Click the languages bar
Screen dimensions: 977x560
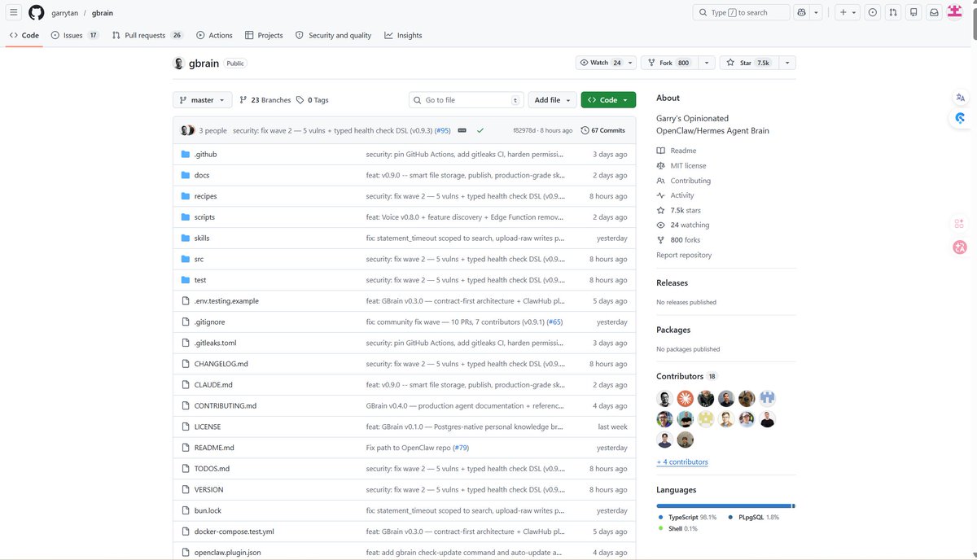click(x=725, y=506)
